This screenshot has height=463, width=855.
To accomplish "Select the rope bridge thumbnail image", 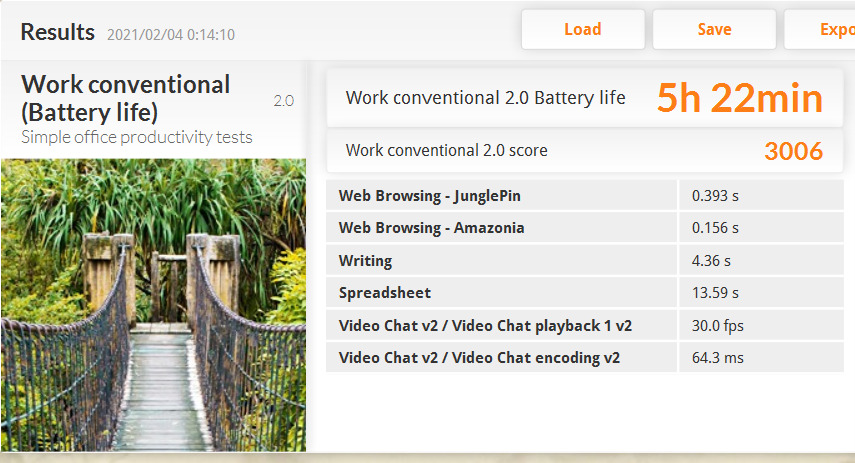I will point(154,305).
